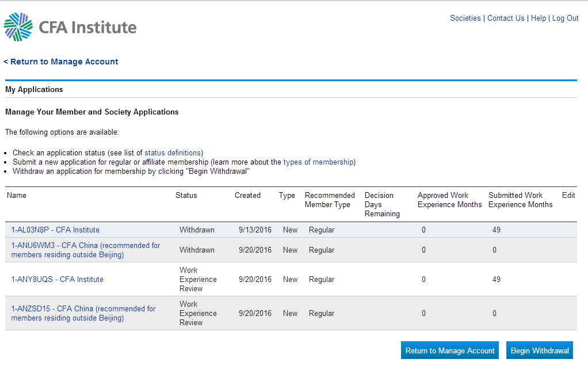The width and height of the screenshot is (588, 366).
Task: Open the Contact Us page
Action: [506, 18]
